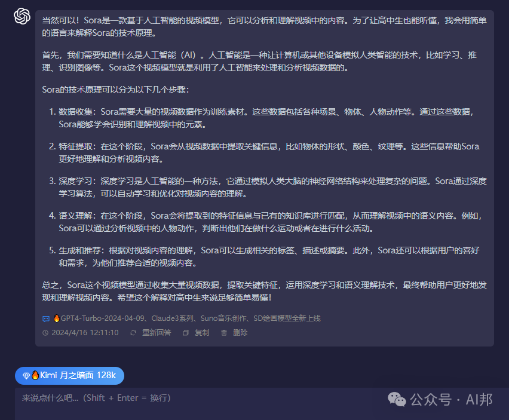Click the fire icon before GPT4-Turbo announcement
The width and height of the screenshot is (509, 420).
(57, 318)
